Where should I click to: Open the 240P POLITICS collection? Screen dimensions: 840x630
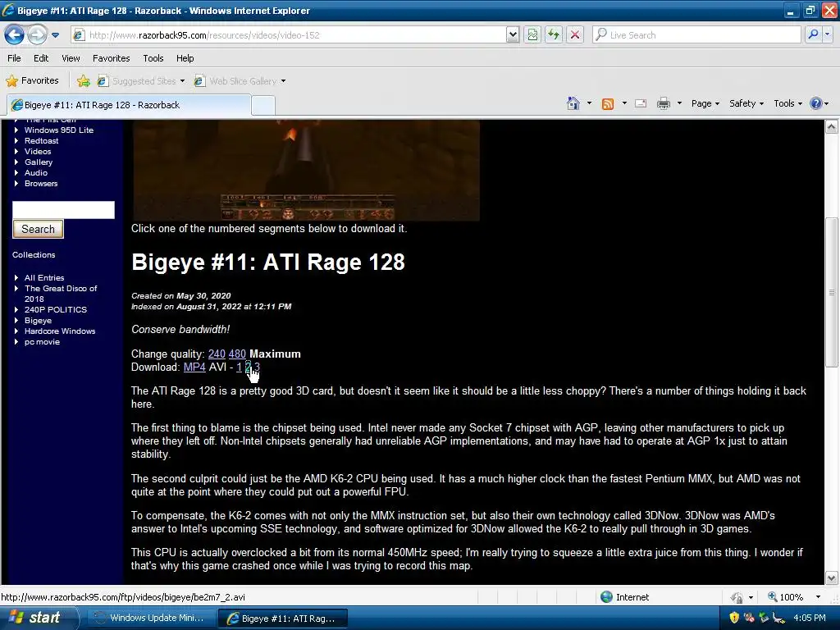point(56,309)
